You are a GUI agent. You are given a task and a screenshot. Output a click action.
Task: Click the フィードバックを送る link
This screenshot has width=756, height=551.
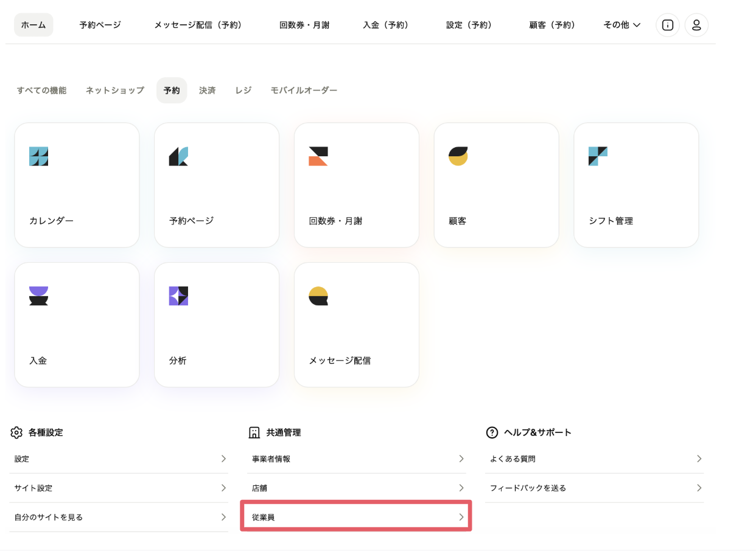pos(528,488)
